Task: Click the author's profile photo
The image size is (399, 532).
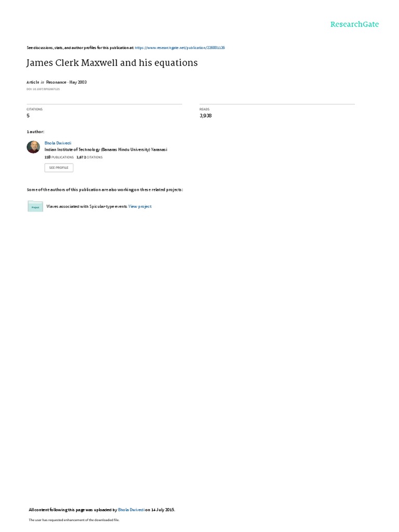Action: coord(33,147)
